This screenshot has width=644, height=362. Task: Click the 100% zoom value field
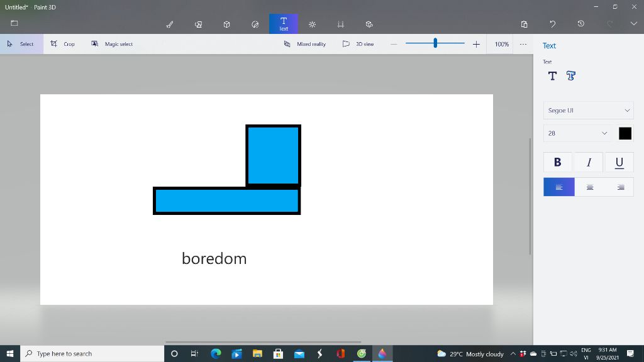501,44
